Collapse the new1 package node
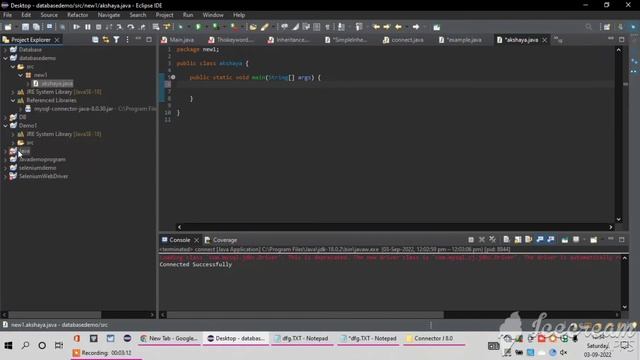 (x=20, y=75)
